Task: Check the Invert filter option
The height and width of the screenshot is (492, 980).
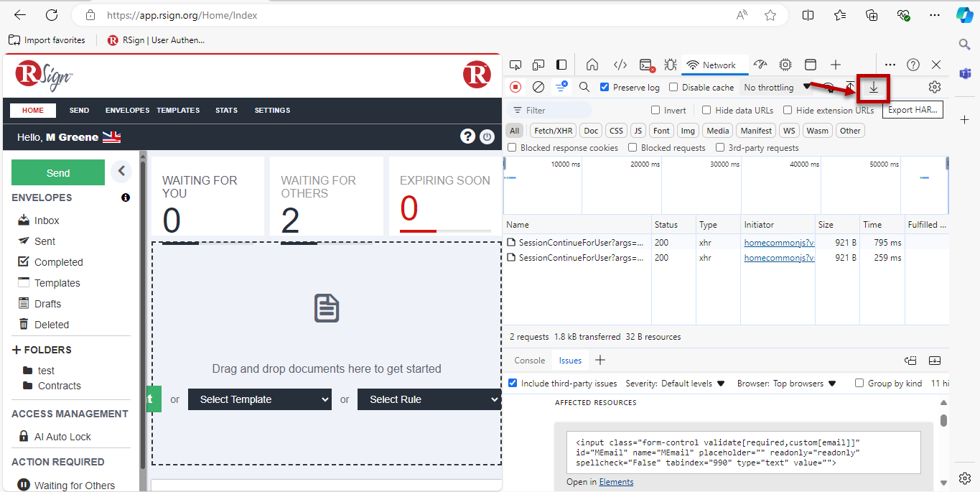Action: pos(655,110)
